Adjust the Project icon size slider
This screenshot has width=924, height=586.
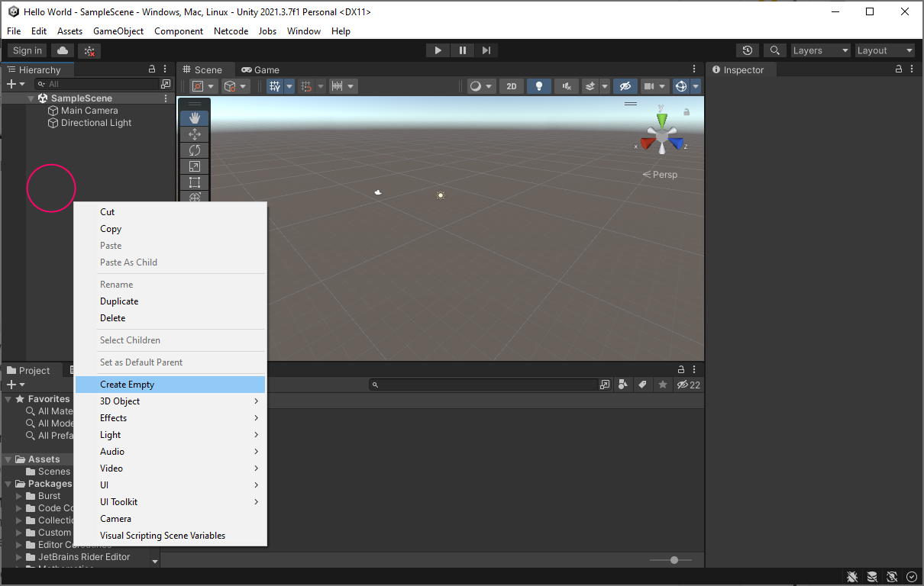(674, 560)
